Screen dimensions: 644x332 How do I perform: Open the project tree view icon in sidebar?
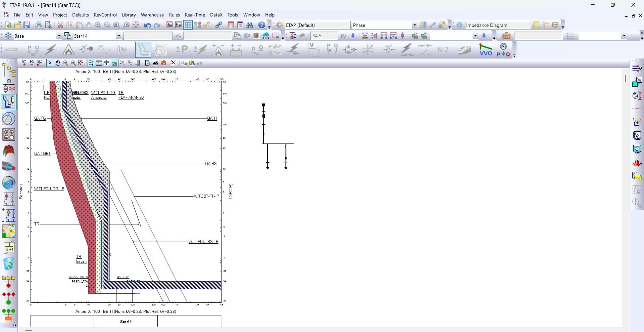(x=9, y=70)
